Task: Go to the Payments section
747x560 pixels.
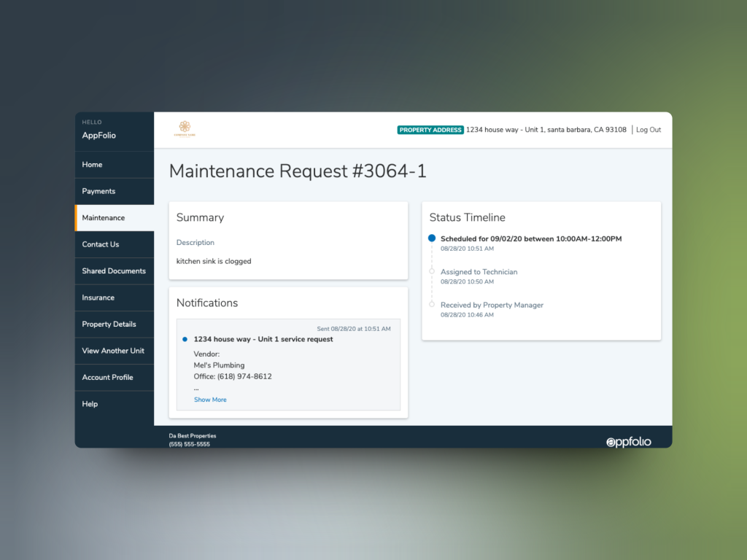Action: click(114, 191)
